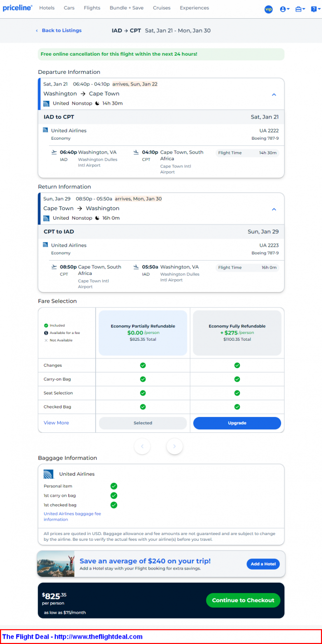
Task: Open the Bundle + Save menu
Action: 126,8
